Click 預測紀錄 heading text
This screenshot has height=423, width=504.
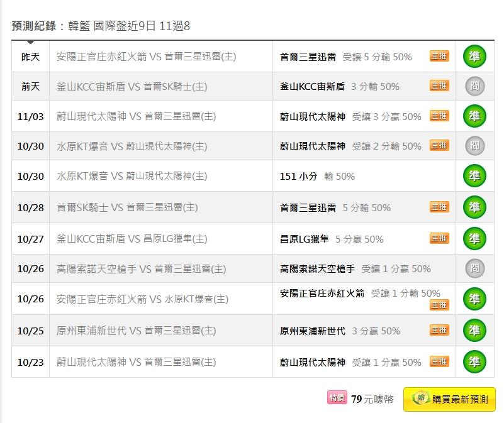coord(34,26)
